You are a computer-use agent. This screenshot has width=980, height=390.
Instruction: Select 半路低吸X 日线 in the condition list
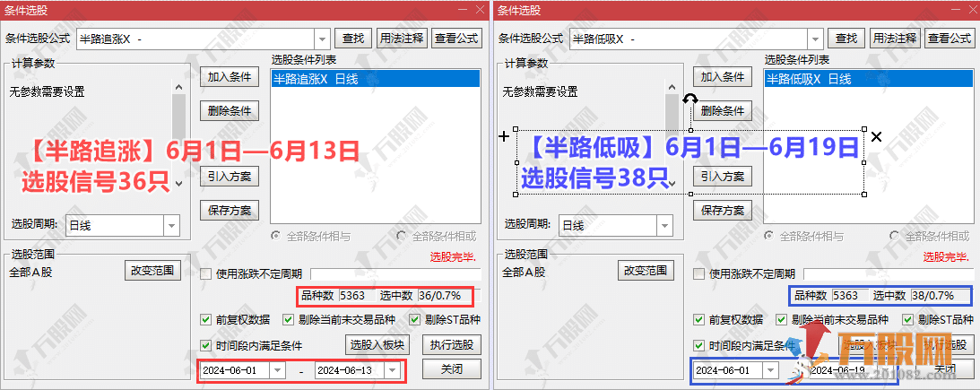click(868, 79)
